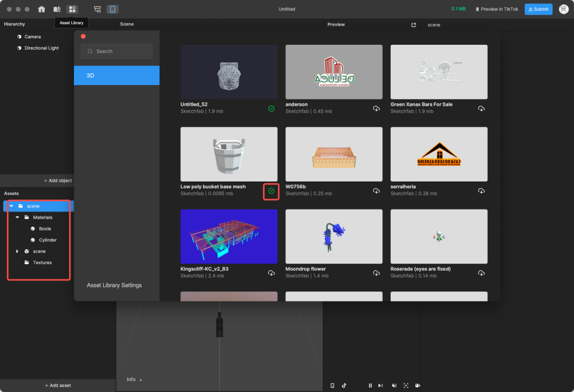The image size is (574, 392).
Task: Download the W0756b asset
Action: click(x=376, y=191)
